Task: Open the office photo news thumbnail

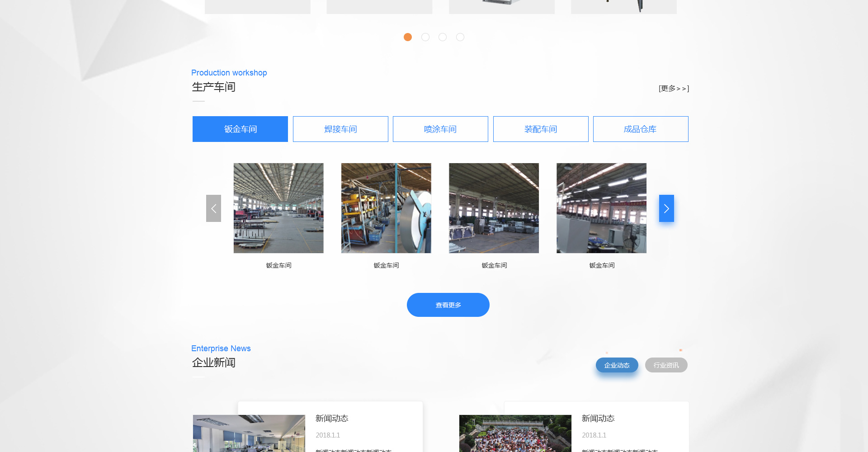Action: click(249, 433)
